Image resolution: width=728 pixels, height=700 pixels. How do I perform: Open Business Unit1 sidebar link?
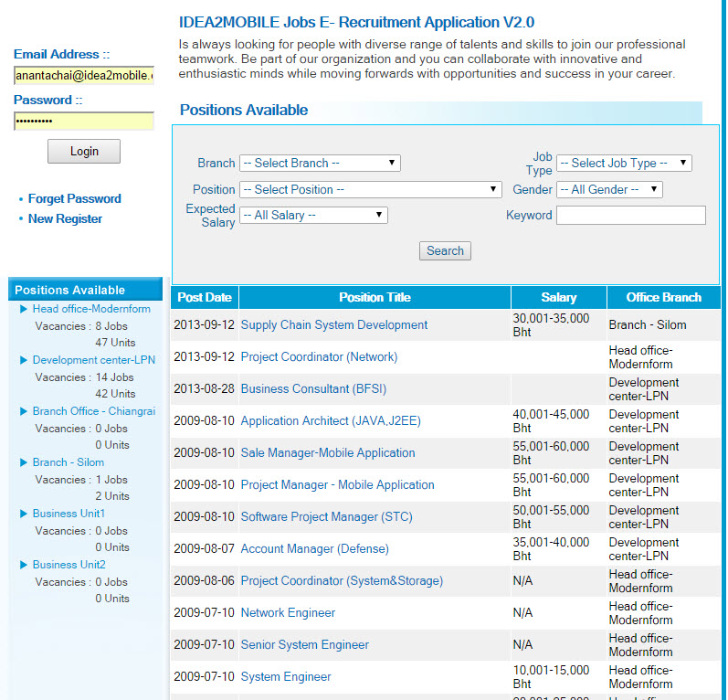(x=69, y=514)
